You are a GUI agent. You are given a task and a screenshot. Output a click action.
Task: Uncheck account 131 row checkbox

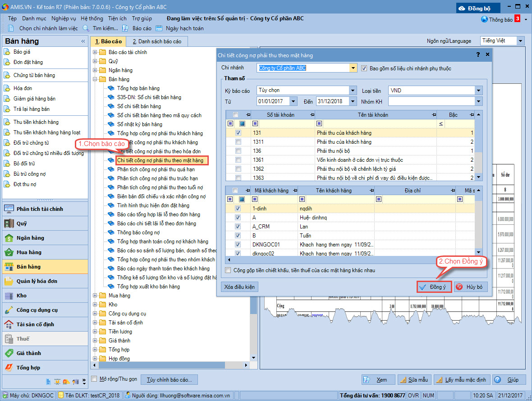(238, 133)
